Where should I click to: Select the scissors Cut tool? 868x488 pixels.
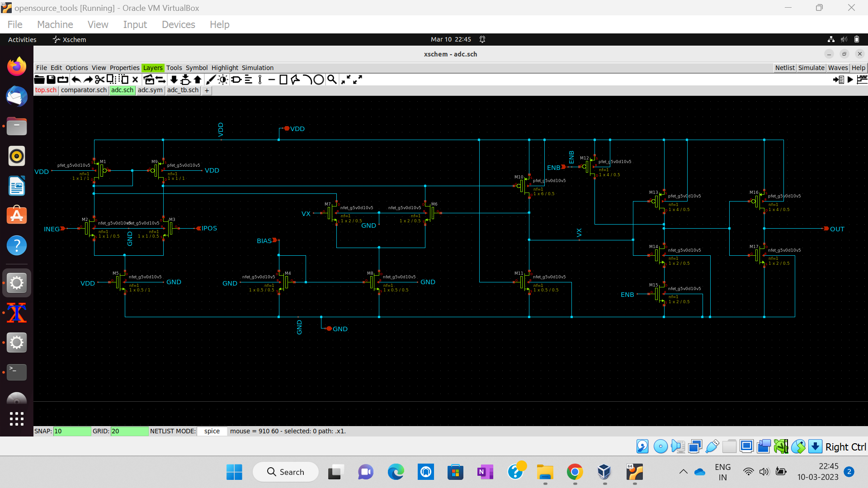99,80
